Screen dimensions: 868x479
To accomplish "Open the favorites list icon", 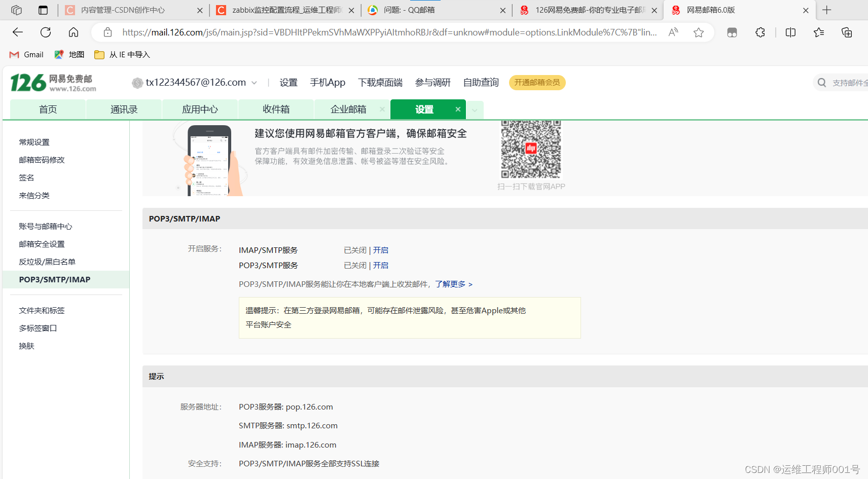I will pos(819,32).
